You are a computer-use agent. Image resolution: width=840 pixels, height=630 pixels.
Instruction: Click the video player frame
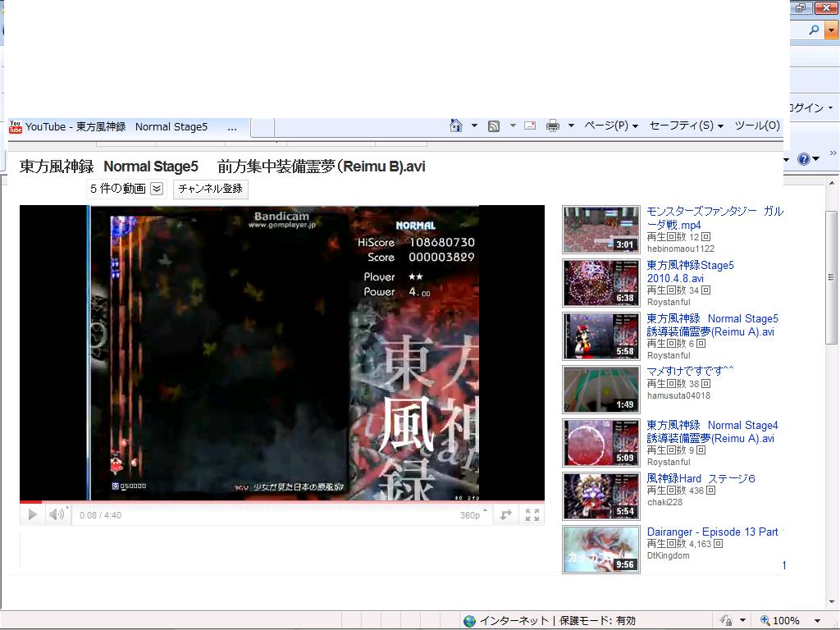tap(282, 353)
